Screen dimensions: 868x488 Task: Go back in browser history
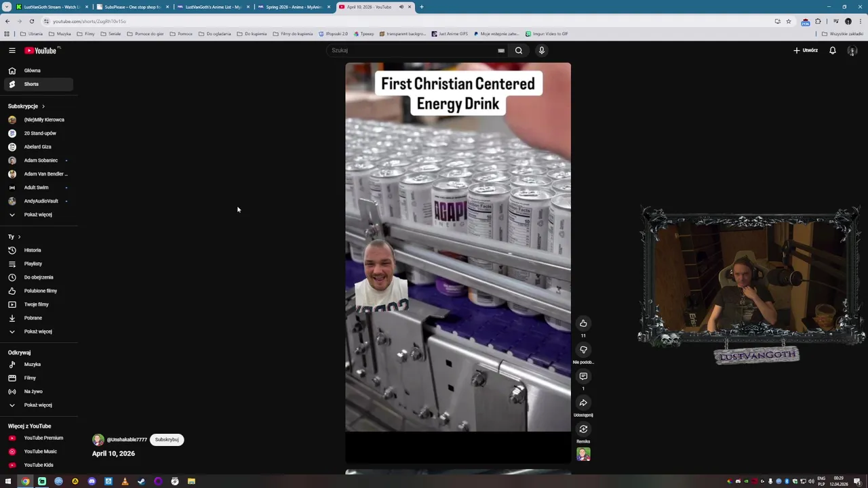(7, 21)
